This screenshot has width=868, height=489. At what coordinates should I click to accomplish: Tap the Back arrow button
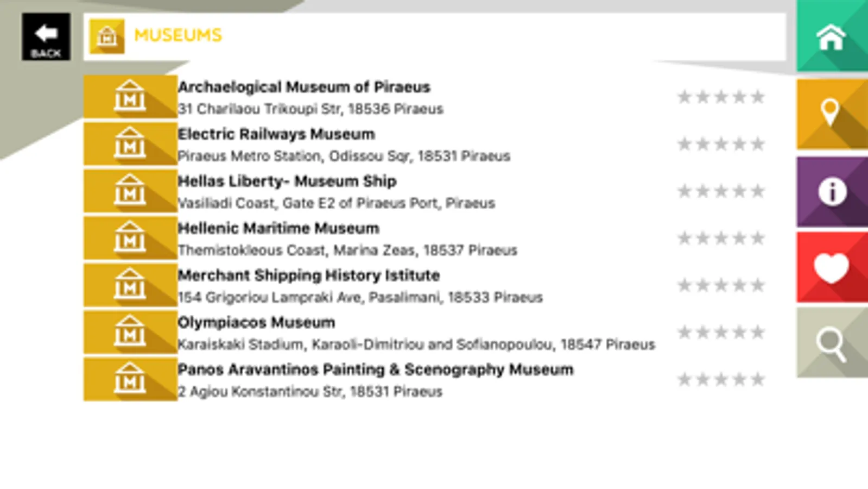coord(46,36)
